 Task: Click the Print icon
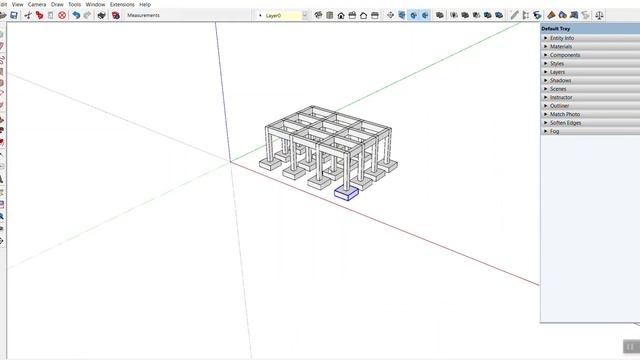pyautogui.click(x=101, y=16)
